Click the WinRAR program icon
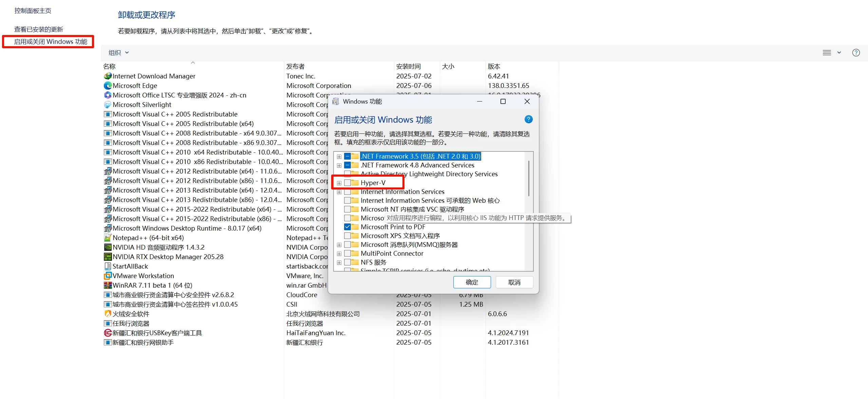The width and height of the screenshot is (868, 399). 108,285
